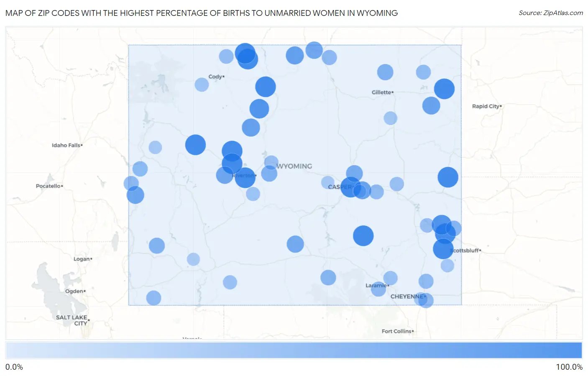
Task: Select the dark bubble left of Scottsbluff
Action: pos(443,249)
